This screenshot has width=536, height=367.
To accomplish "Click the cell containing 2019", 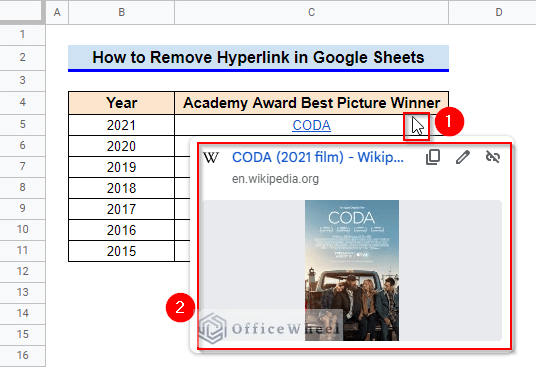I will [x=121, y=167].
